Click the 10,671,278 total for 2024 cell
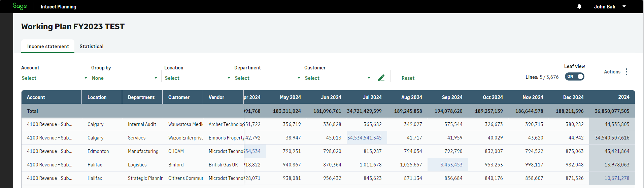Viewport: 644px width, 188px height. point(617,178)
